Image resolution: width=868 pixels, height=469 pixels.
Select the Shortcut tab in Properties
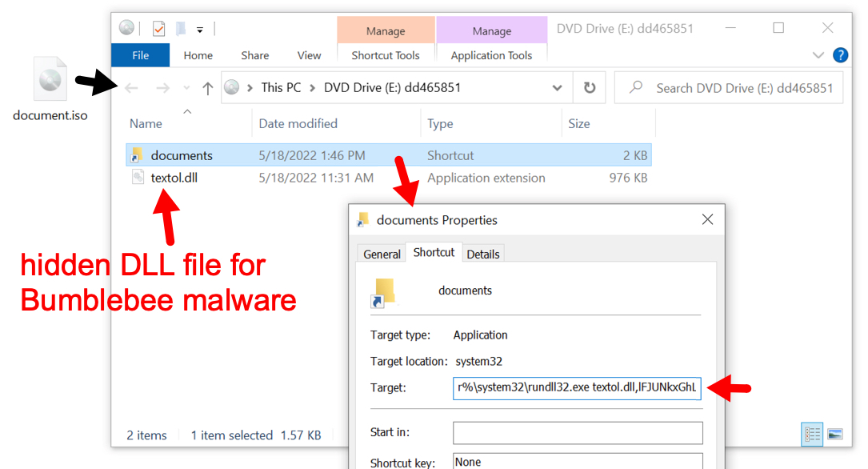[x=434, y=252]
